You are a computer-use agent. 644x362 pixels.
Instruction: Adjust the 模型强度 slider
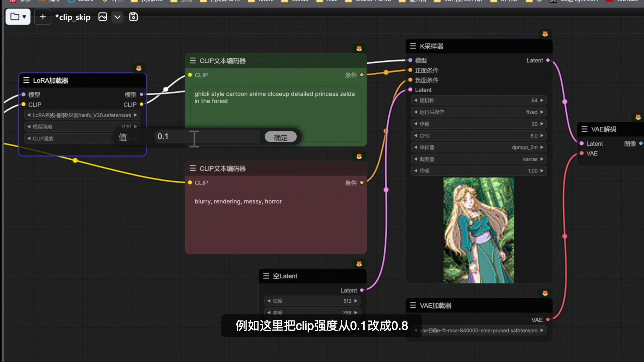pyautogui.click(x=82, y=127)
